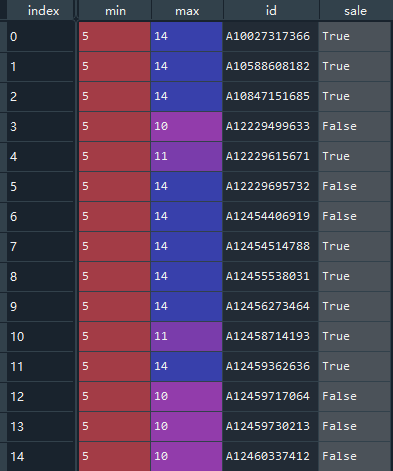Viewport: 393px width, 471px height.
Task: Select id cell A12454514788
Action: 270,246
